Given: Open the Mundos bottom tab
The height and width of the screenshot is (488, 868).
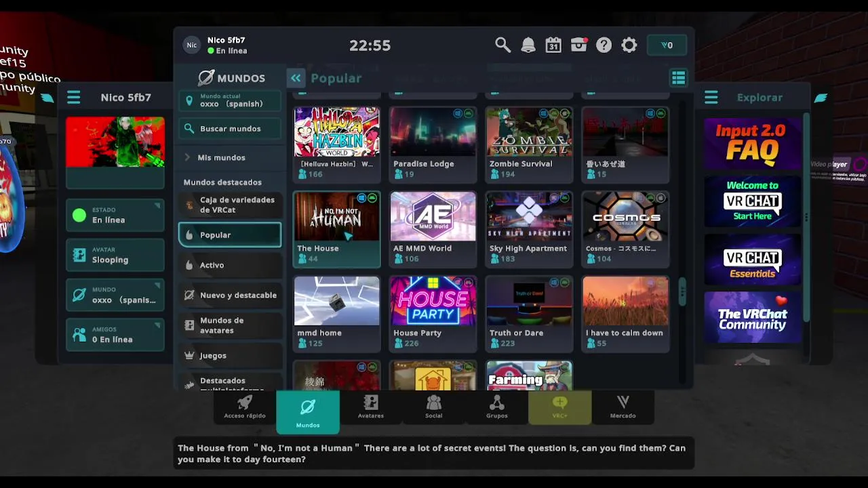Looking at the screenshot, I should [x=308, y=412].
